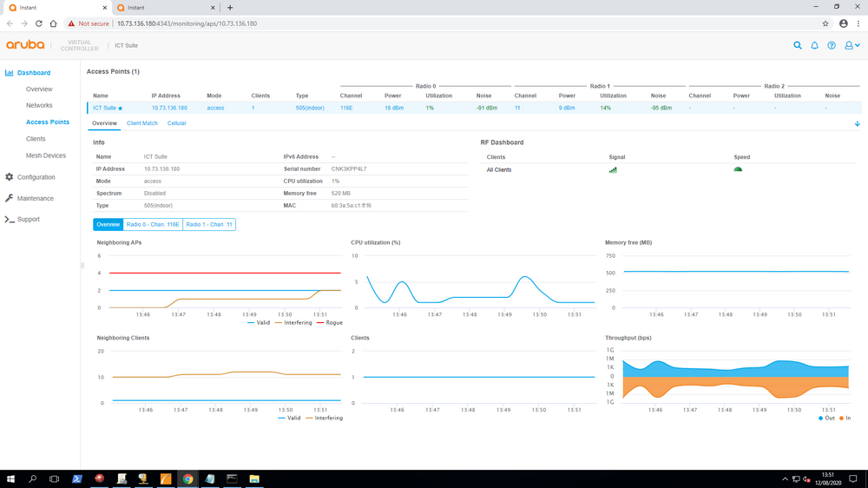Open the ICT Suite access point link

(x=104, y=108)
